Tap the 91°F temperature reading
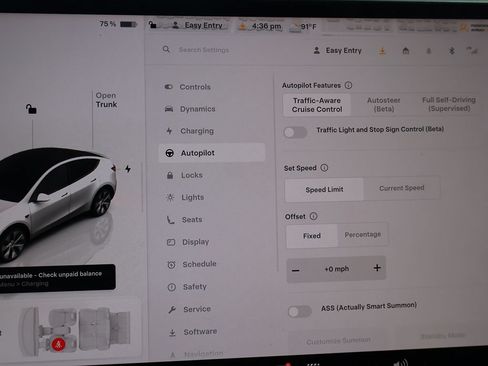 coord(308,27)
